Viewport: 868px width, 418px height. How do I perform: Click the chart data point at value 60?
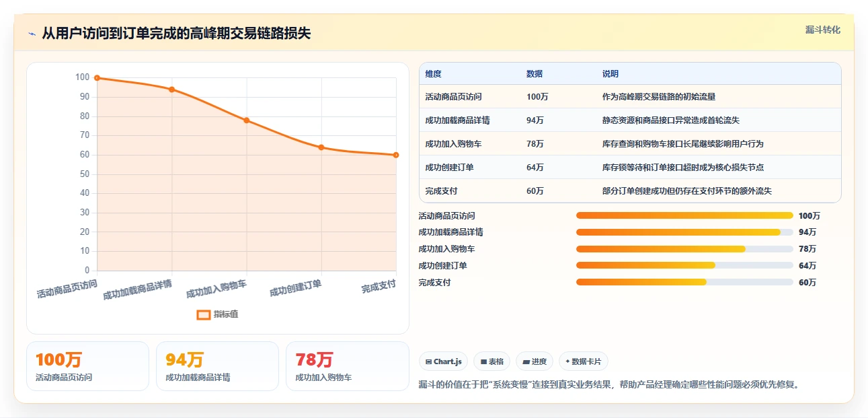(396, 155)
